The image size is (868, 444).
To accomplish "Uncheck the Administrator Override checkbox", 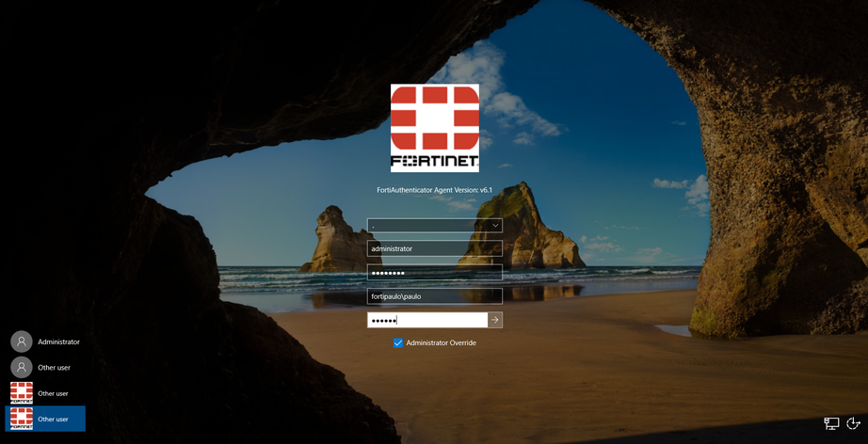I will pos(398,342).
